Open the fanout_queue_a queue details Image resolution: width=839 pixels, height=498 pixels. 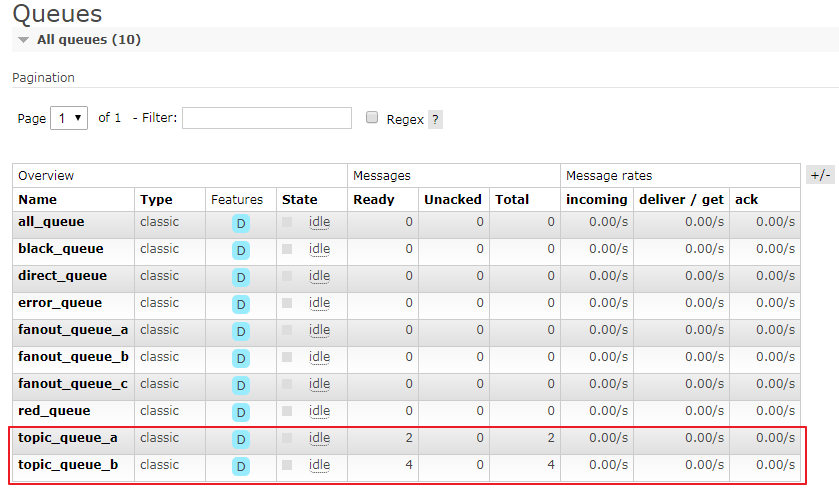pyautogui.click(x=73, y=330)
